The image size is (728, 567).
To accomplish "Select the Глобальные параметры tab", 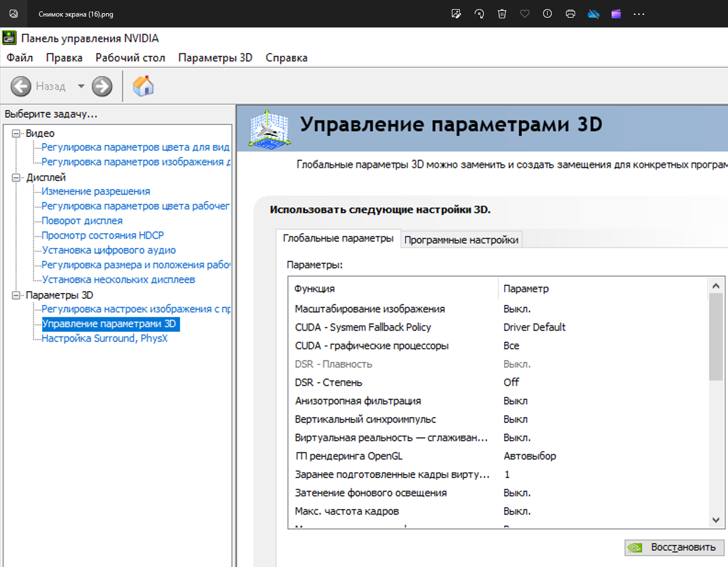I will pos(338,238).
